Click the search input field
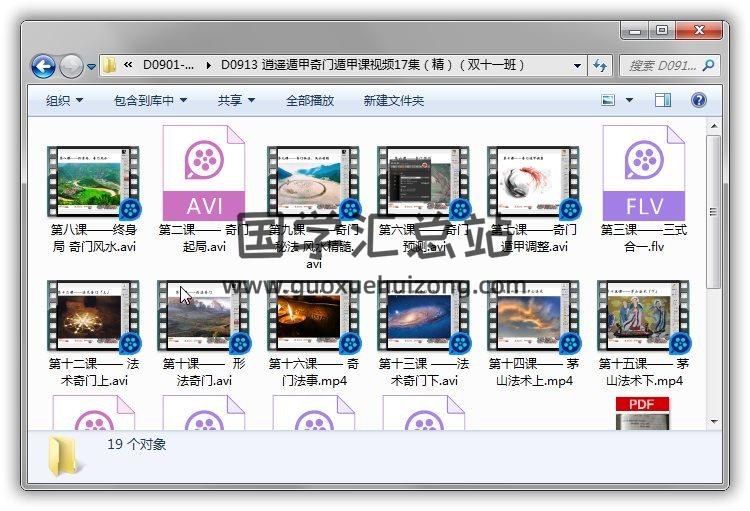Screen dimensions: 750x511 coord(662,66)
